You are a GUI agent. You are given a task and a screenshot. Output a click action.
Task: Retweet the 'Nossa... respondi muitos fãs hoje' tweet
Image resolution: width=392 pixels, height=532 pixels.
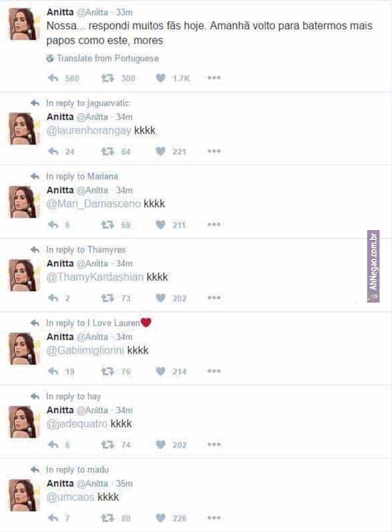[x=108, y=78]
